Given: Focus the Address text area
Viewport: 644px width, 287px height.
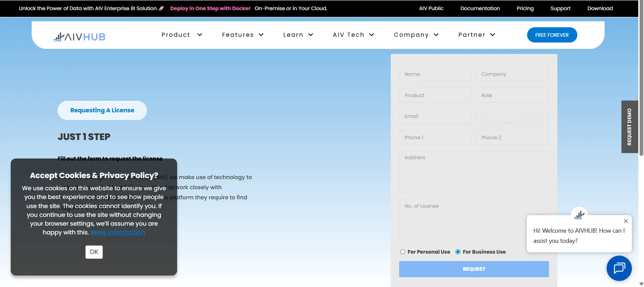Looking at the screenshot, I should coord(474,172).
